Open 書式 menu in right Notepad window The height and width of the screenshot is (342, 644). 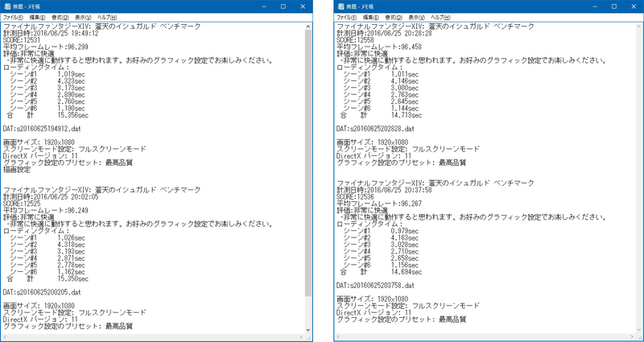pos(393,18)
